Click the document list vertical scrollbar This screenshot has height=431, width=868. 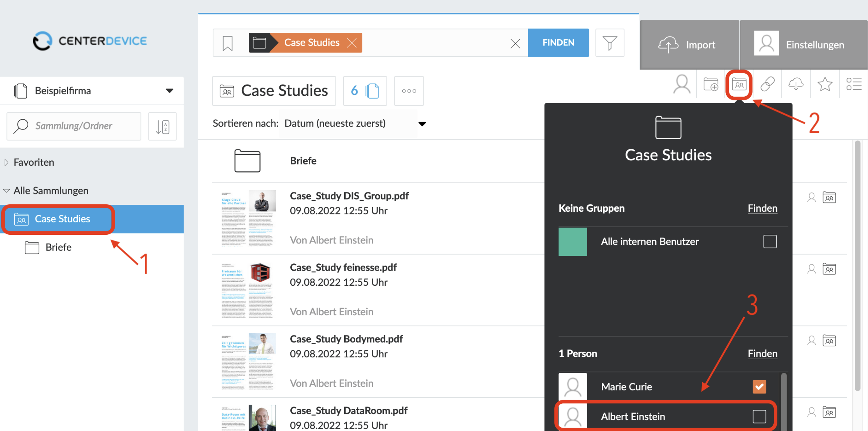[857, 266]
